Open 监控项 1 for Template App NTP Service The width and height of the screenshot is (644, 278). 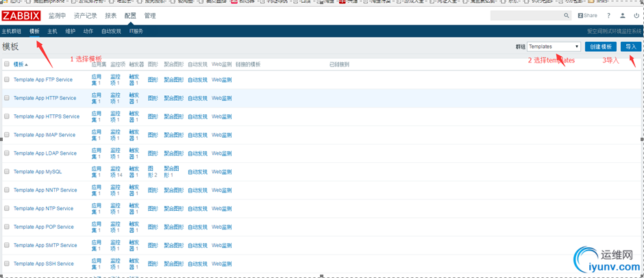click(x=115, y=209)
